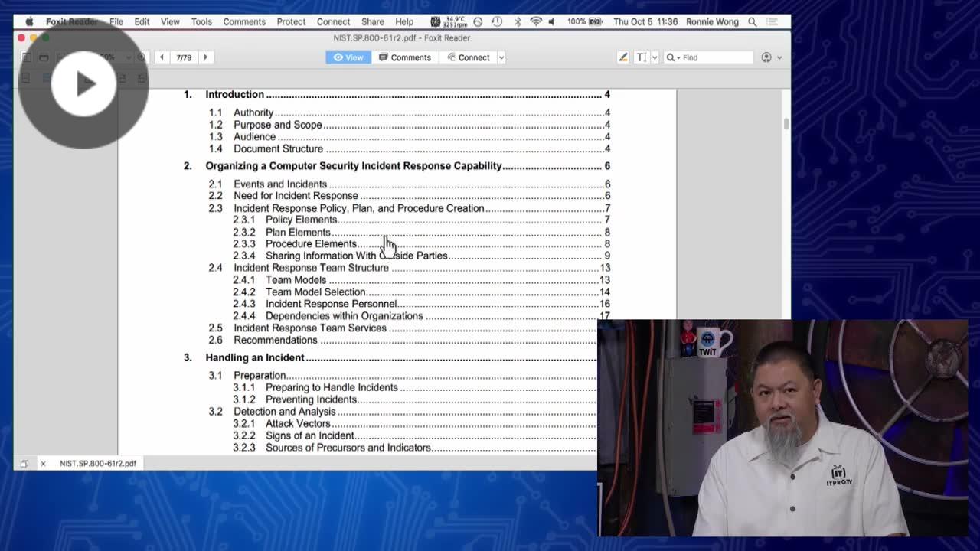The width and height of the screenshot is (980, 551).
Task: Close the NIST.SP.800-61r2.pdf tab
Action: click(x=43, y=463)
